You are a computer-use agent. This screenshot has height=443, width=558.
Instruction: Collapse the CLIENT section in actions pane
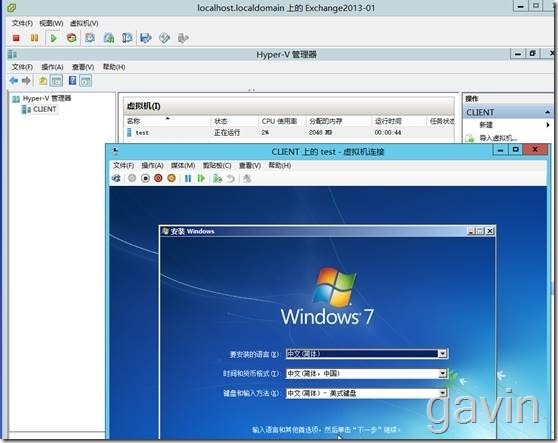[x=548, y=112]
